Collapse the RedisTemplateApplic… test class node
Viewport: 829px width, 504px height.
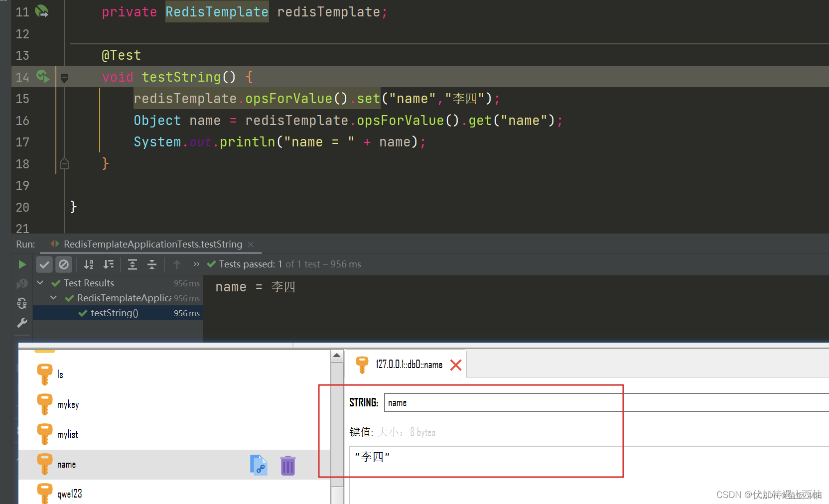click(54, 298)
